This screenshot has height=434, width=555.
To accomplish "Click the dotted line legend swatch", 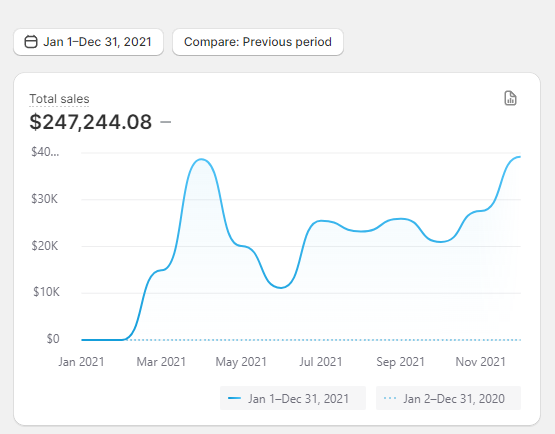I will pos(390,399).
